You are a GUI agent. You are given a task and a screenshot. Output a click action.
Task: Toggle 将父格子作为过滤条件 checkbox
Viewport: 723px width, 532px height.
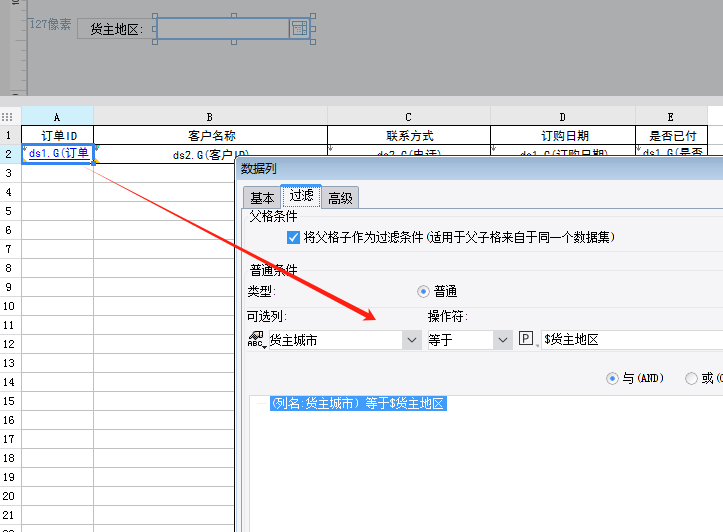(293, 237)
